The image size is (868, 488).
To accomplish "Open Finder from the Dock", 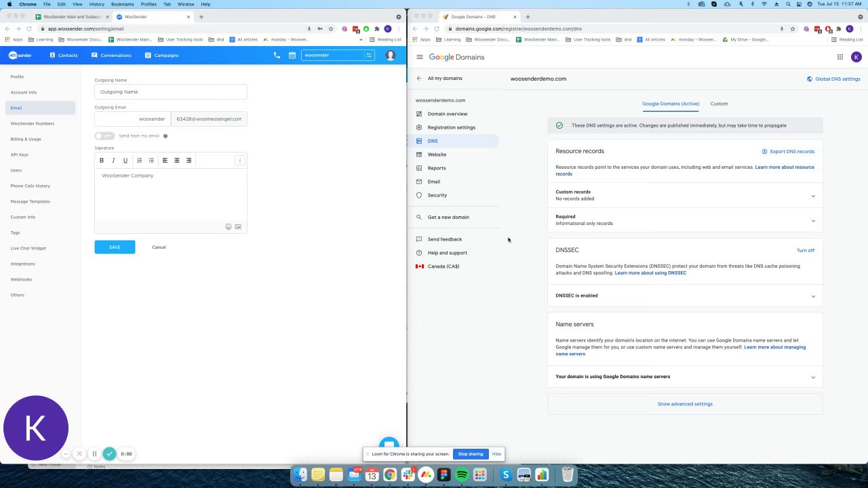I will [x=300, y=475].
